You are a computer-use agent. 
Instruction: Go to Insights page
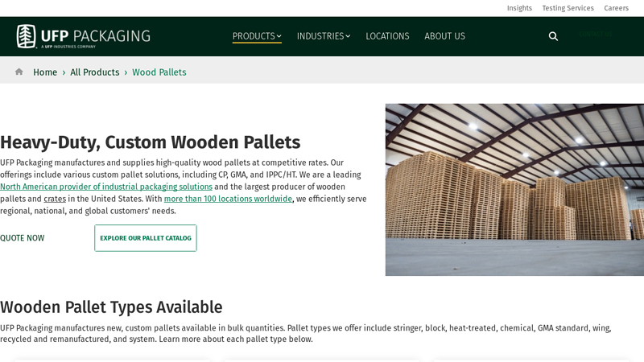click(x=519, y=8)
